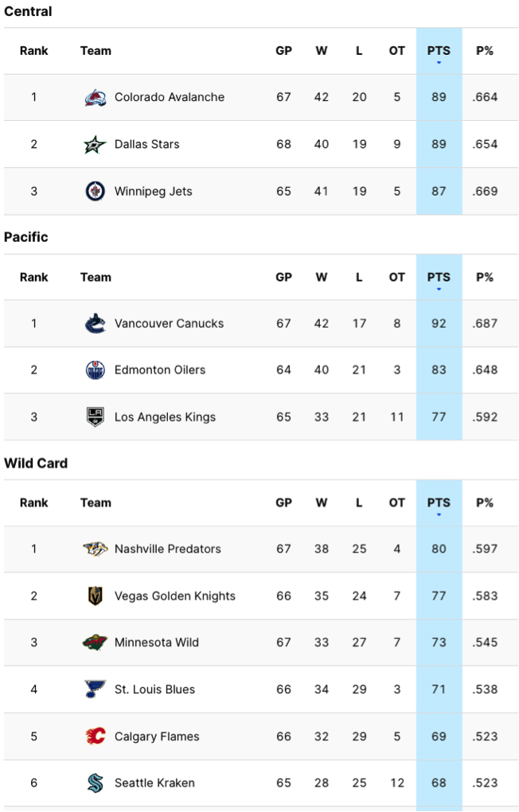Viewport: 519px width, 812px height.
Task: Click the Seattle Kraken logo icon
Action: point(96,783)
